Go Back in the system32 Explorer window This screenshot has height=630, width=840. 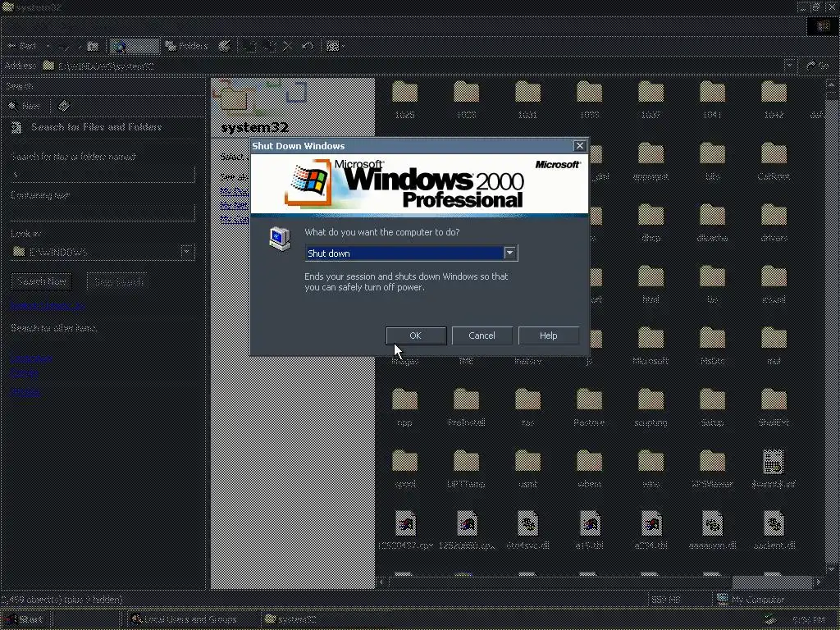[x=22, y=46]
